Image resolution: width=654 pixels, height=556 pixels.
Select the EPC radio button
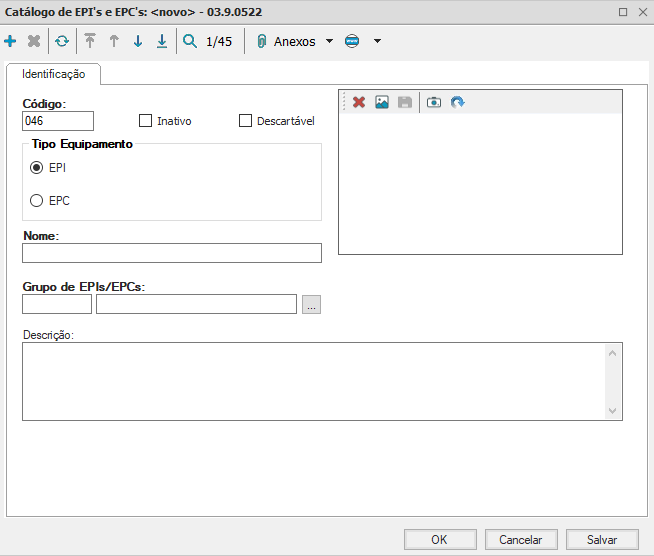click(x=37, y=200)
